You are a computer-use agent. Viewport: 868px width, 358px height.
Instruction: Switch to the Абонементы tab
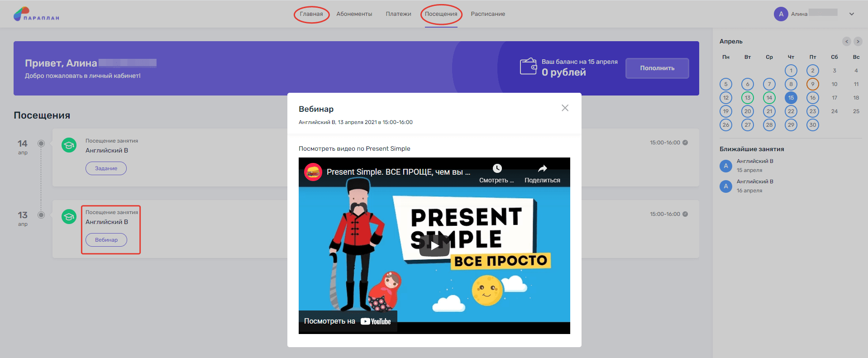354,14
